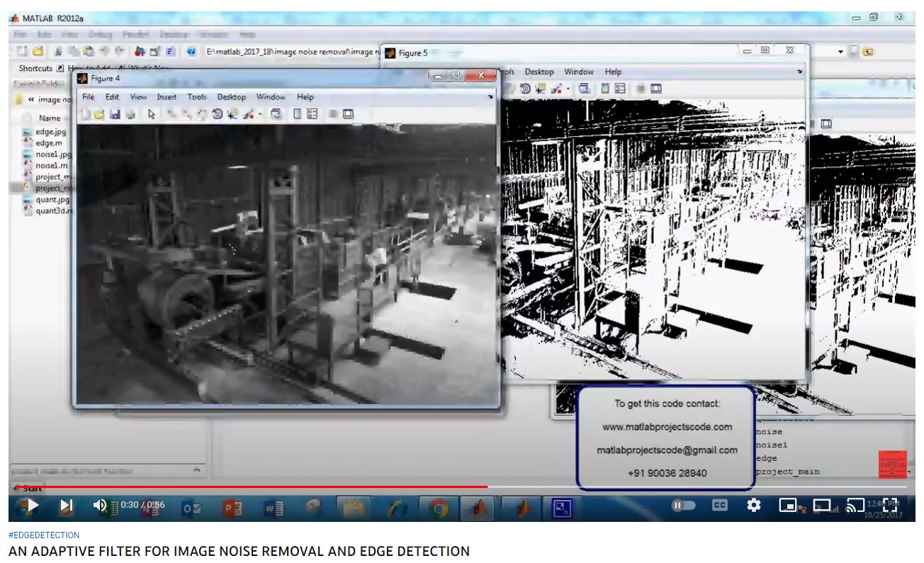Select edge.jpg in the file list
Image resolution: width=924 pixels, height=563 pixels.
[x=50, y=132]
